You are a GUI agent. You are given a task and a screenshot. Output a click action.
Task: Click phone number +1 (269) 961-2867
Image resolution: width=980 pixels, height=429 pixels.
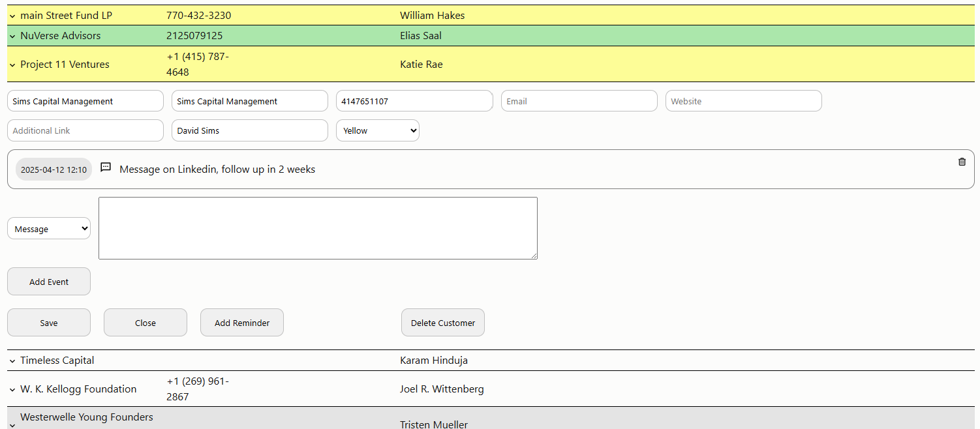pyautogui.click(x=198, y=389)
